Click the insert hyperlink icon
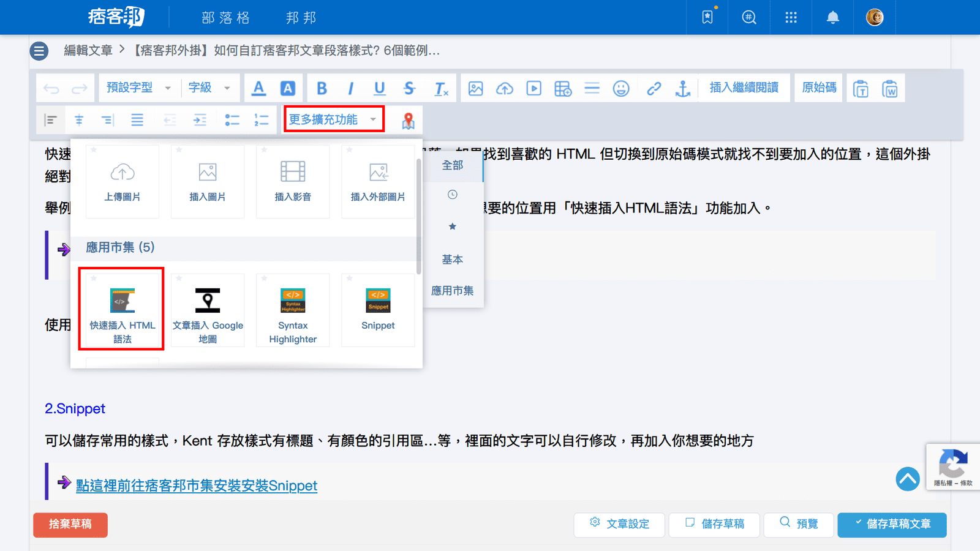This screenshot has width=980, height=551. click(x=654, y=89)
